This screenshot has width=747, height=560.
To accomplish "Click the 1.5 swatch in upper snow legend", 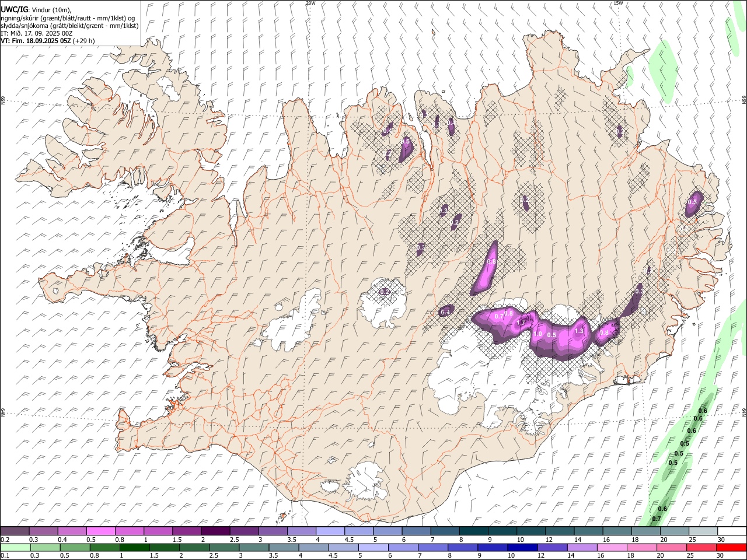I will [x=187, y=531].
